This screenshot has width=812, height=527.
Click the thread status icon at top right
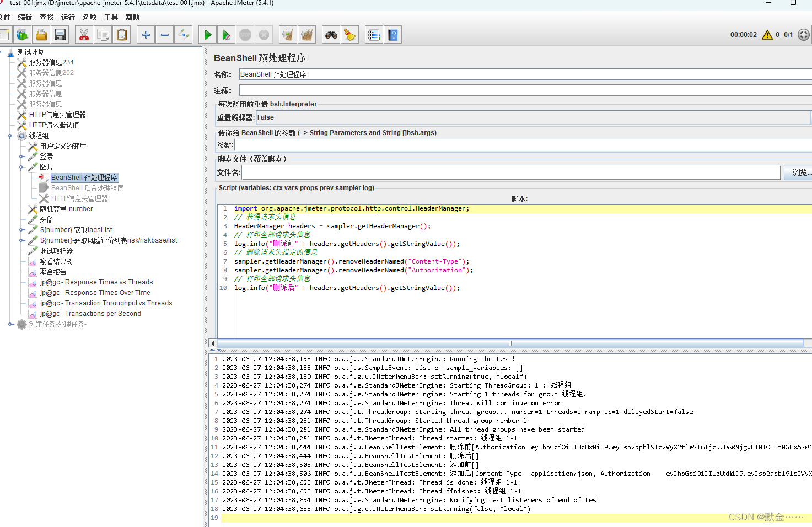804,35
